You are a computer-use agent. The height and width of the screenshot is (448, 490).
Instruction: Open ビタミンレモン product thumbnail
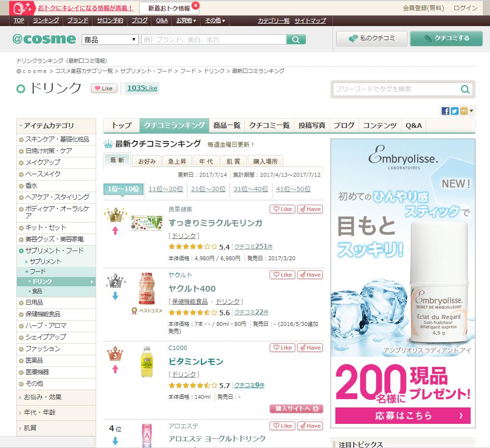(146, 362)
